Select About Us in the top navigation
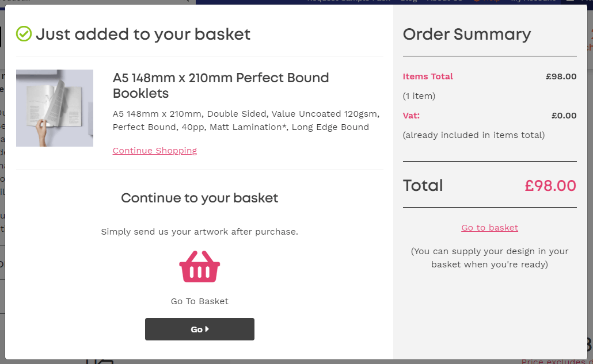Screen dimensions: 593x364 (445, 1)
